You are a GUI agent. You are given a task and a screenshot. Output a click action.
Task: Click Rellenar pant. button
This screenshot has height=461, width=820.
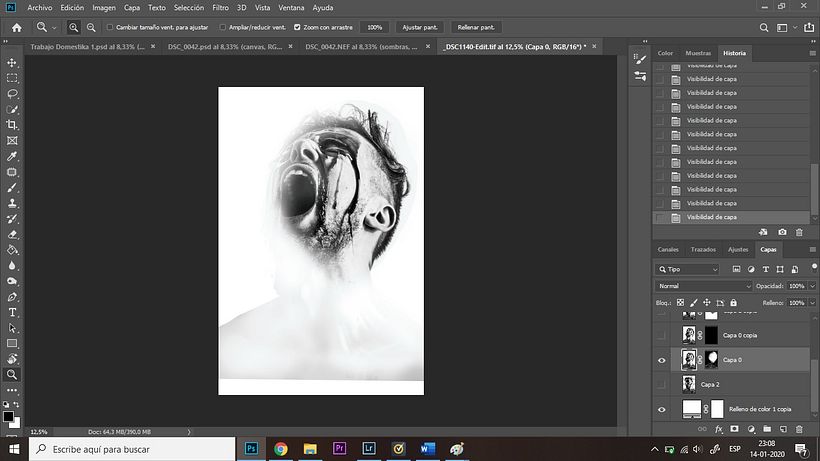pos(476,27)
